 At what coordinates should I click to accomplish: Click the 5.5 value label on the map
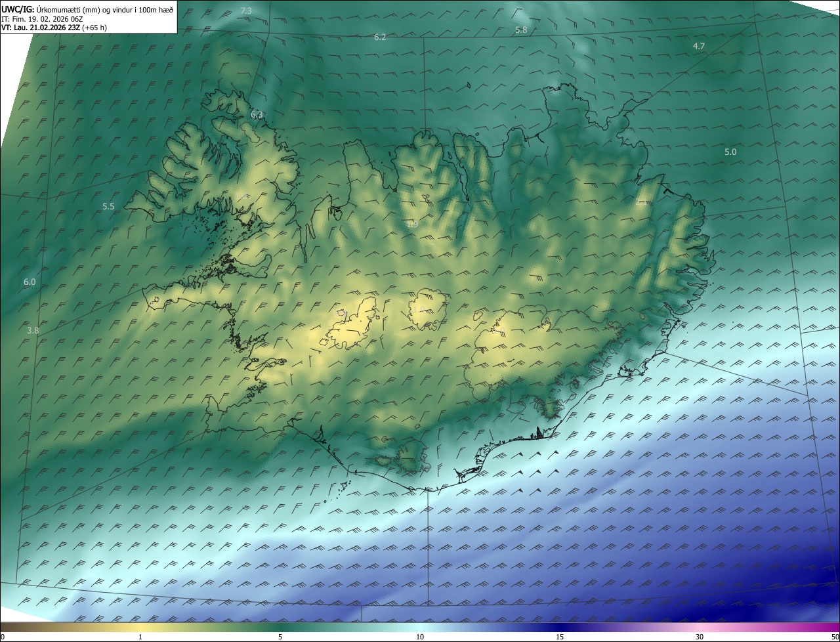point(108,207)
